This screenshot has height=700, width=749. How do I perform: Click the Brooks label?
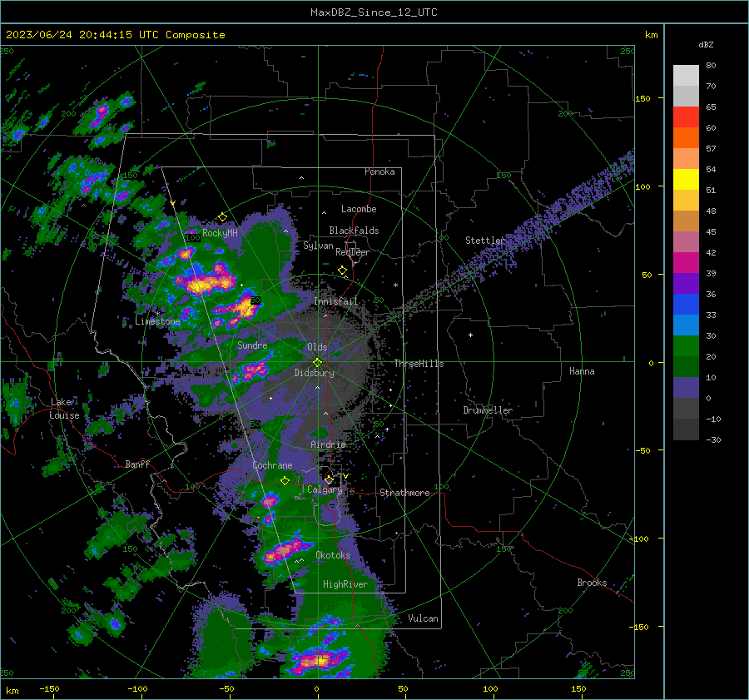pos(592,583)
